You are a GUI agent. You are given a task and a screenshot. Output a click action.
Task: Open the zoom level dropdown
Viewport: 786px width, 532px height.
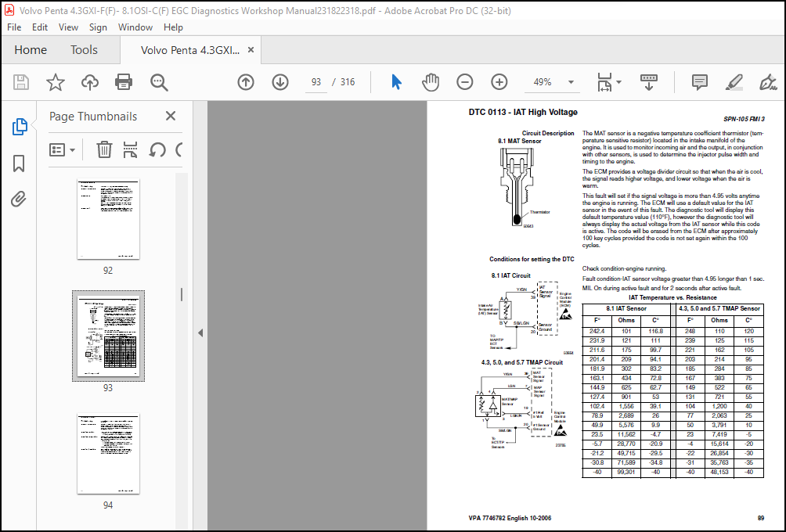pos(571,82)
